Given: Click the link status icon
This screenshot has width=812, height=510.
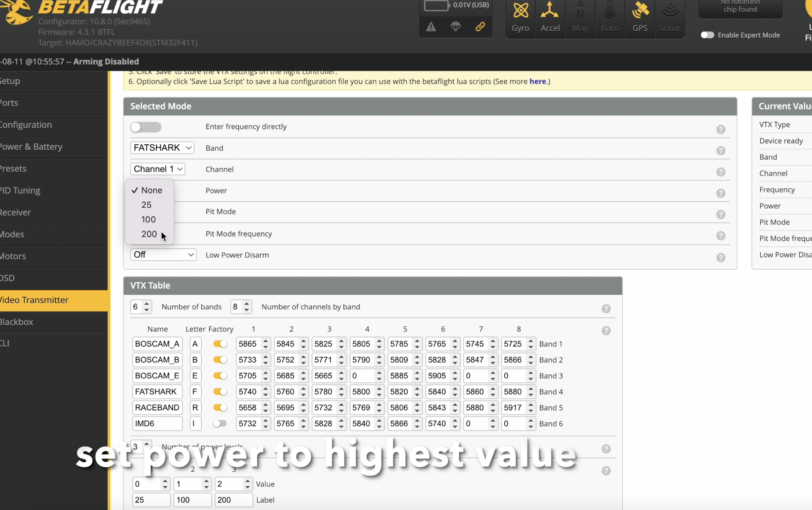Looking at the screenshot, I should pyautogui.click(x=480, y=26).
